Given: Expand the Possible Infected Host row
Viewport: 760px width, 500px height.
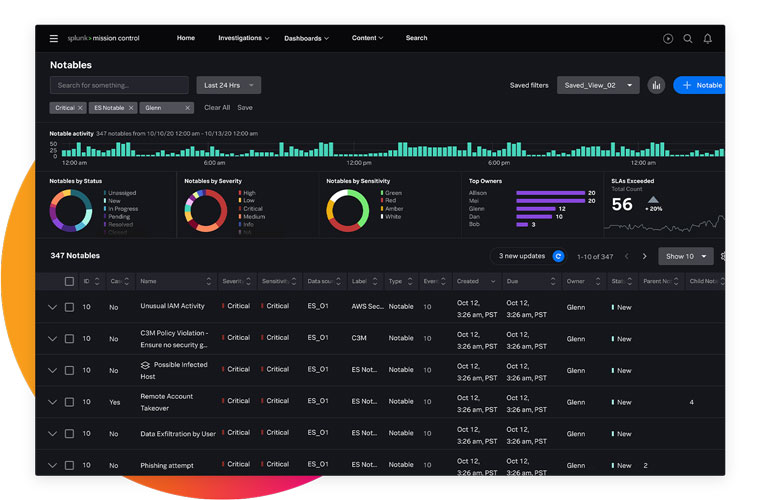Looking at the screenshot, I should [52, 370].
